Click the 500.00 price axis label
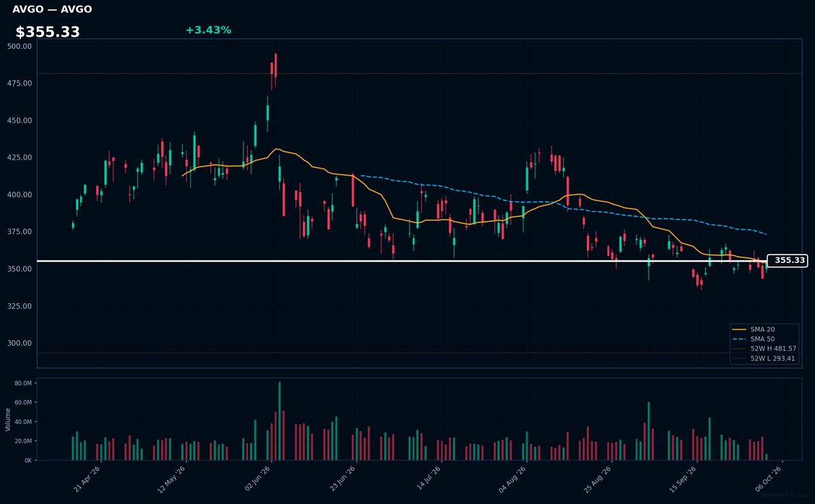Viewport: 815px width, 504px height. [20, 46]
